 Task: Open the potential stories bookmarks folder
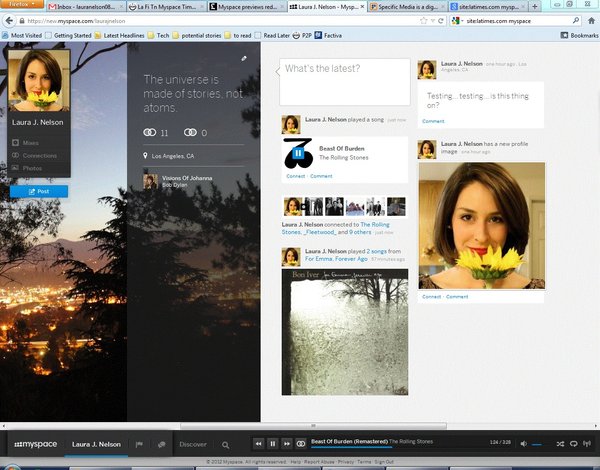coord(197,36)
